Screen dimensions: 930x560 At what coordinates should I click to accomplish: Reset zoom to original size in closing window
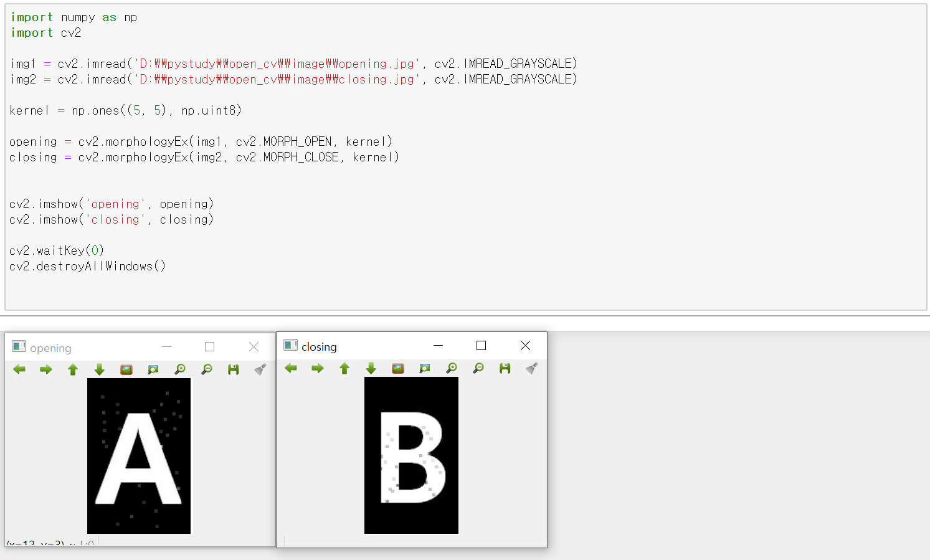click(398, 368)
